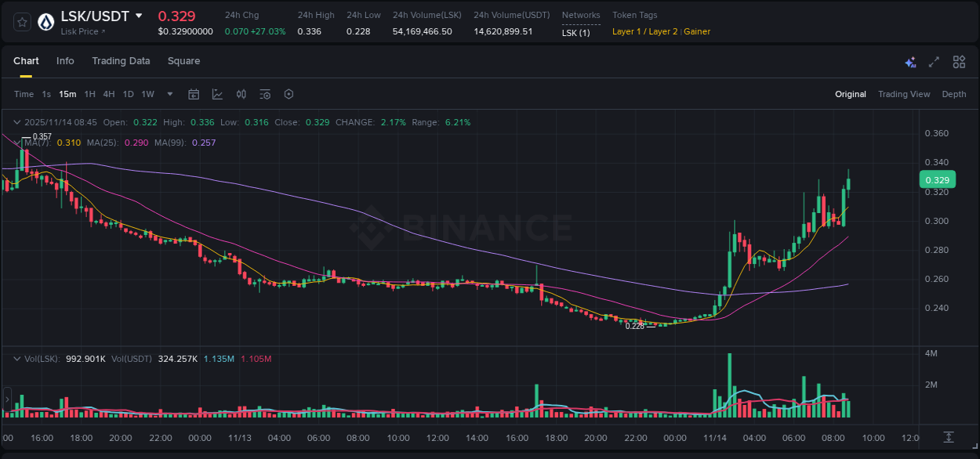Open the indicator list settings icon
The image size is (980, 459).
point(264,94)
